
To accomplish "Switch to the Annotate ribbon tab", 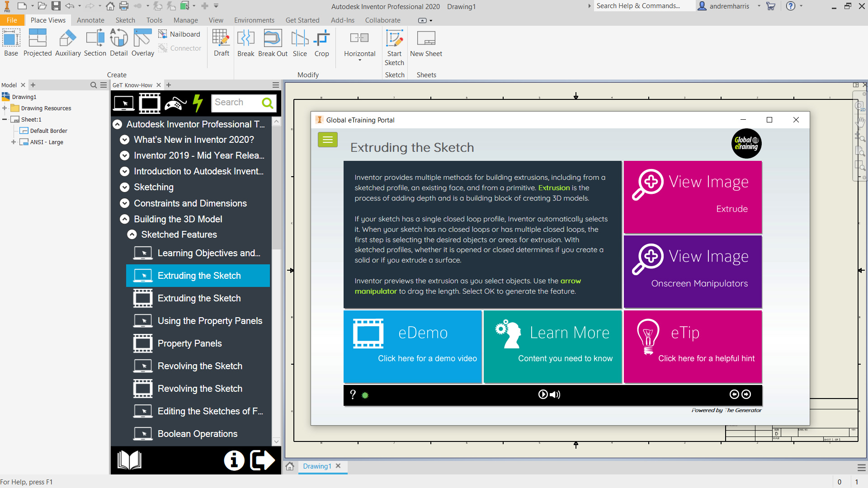I will tap(90, 20).
